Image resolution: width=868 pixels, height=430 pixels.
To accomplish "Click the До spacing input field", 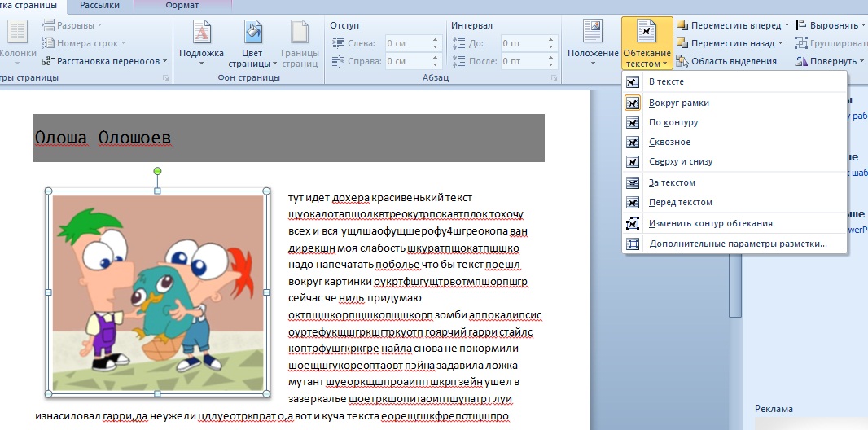I will [x=522, y=43].
